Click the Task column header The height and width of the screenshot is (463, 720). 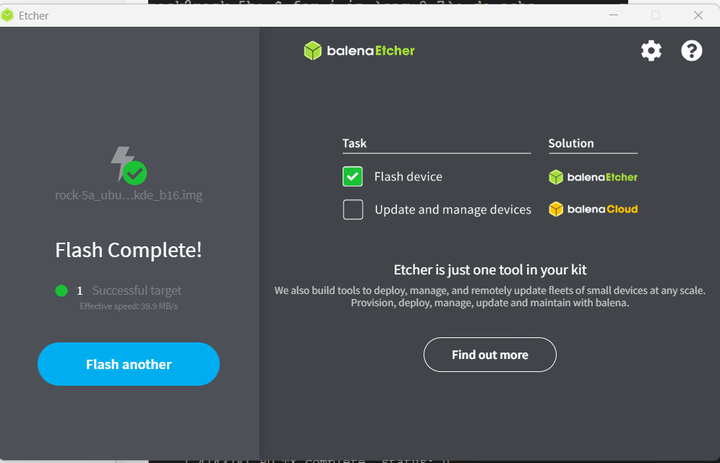[354, 143]
